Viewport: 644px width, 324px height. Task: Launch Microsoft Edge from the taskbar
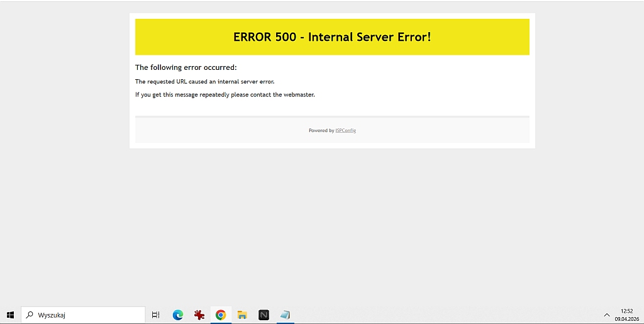pos(178,315)
